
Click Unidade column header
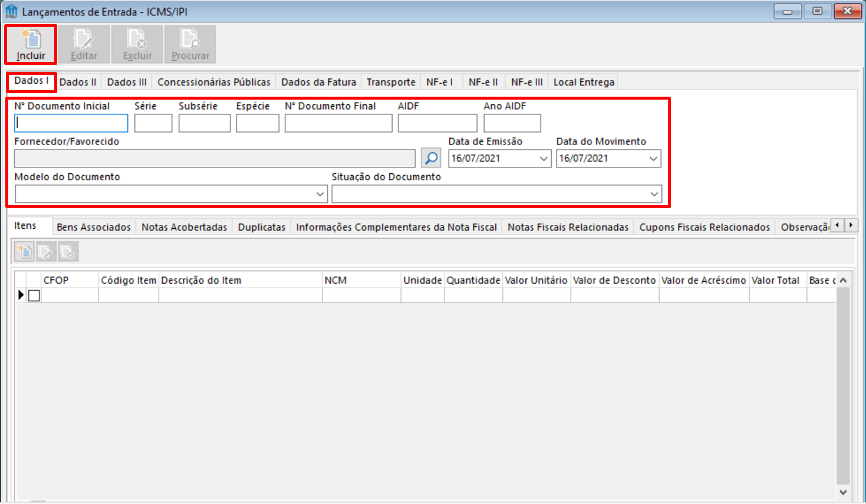click(x=423, y=280)
